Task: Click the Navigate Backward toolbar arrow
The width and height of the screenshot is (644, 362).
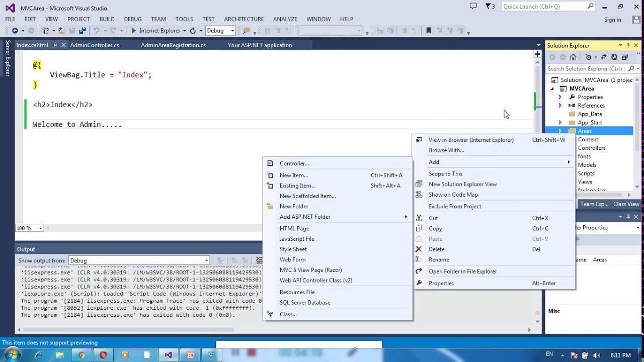Action: coord(15,31)
